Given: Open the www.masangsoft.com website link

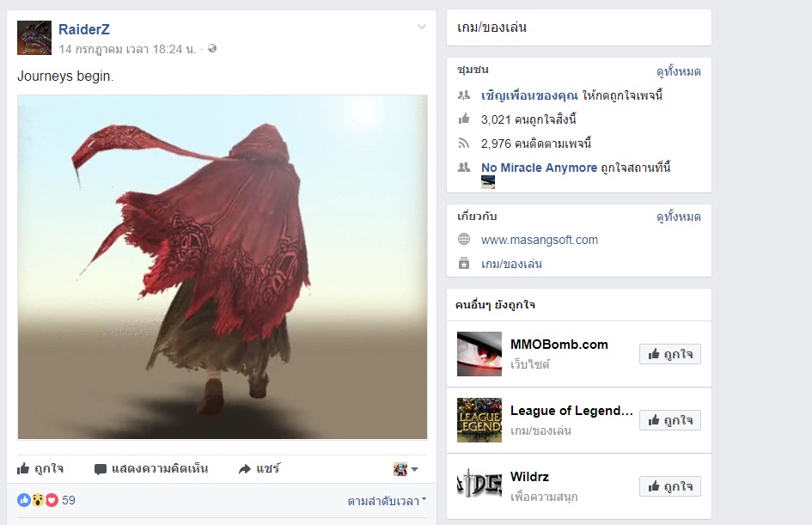Looking at the screenshot, I should pyautogui.click(x=539, y=240).
